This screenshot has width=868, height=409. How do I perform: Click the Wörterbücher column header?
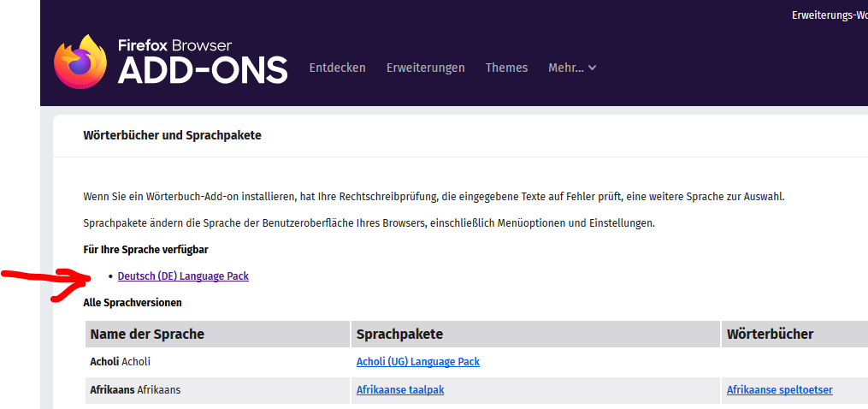(770, 334)
